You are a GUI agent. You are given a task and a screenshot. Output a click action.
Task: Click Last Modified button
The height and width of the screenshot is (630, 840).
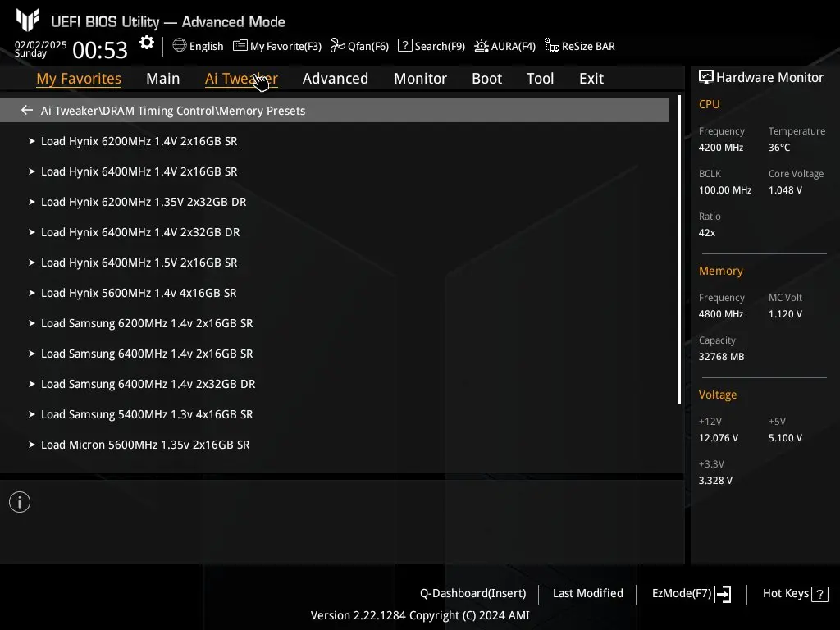[587, 594]
